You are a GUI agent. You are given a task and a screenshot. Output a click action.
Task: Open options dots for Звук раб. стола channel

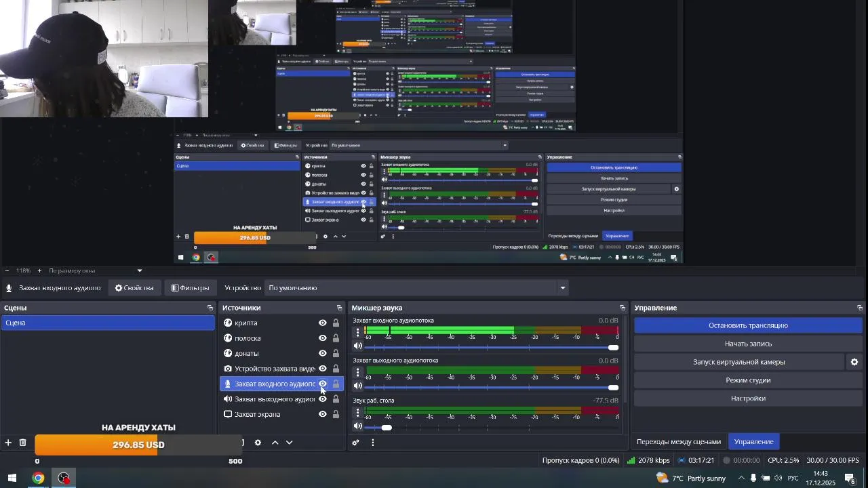pyautogui.click(x=358, y=412)
